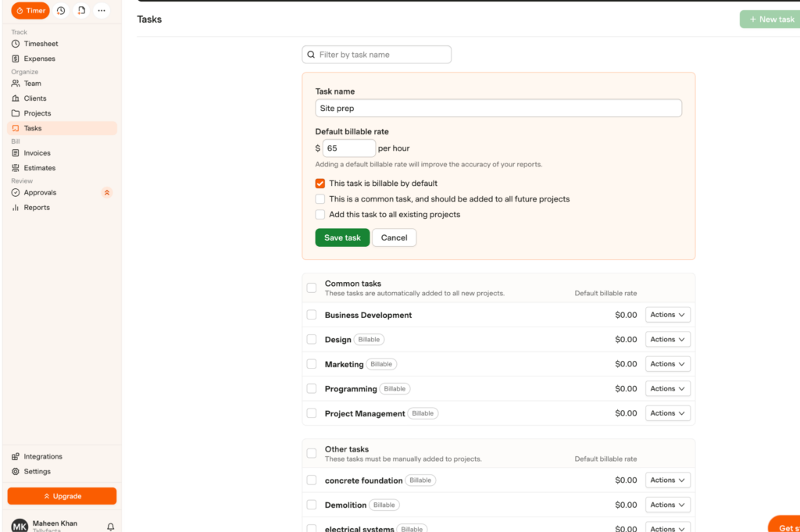Click the Tasks sidebar icon

(x=16, y=128)
